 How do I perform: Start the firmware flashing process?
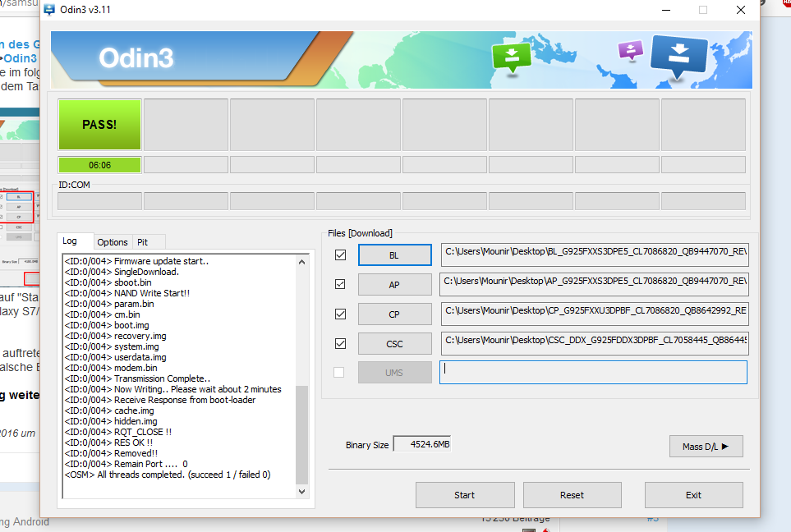tap(465, 495)
